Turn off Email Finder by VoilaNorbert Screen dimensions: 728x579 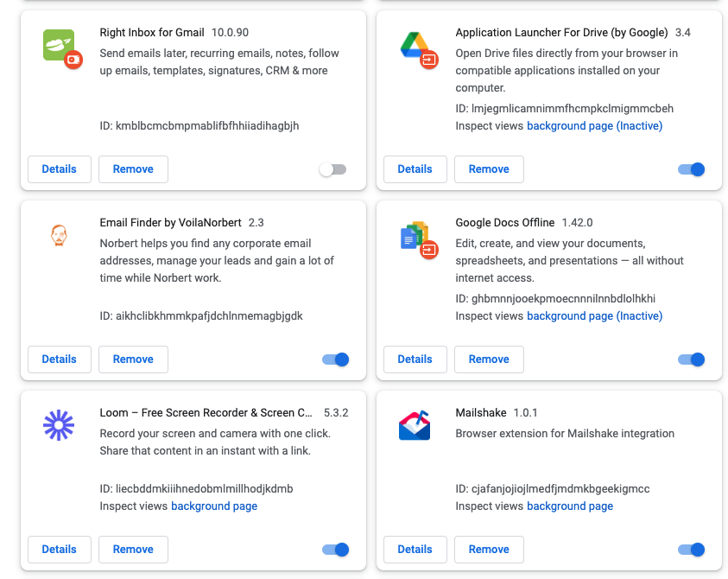point(335,359)
